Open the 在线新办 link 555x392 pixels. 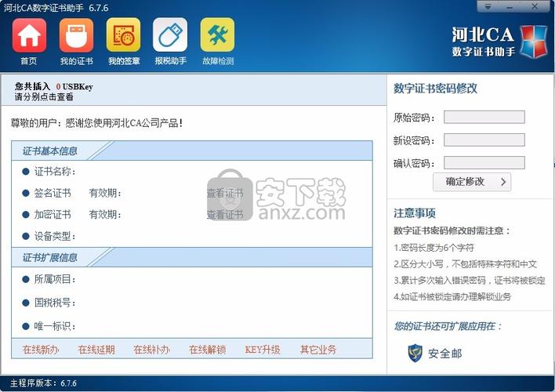pyautogui.click(x=41, y=350)
